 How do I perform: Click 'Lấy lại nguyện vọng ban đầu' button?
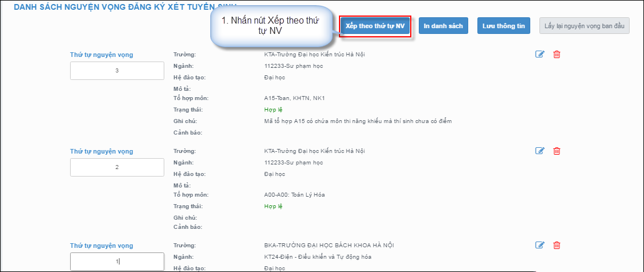click(584, 26)
